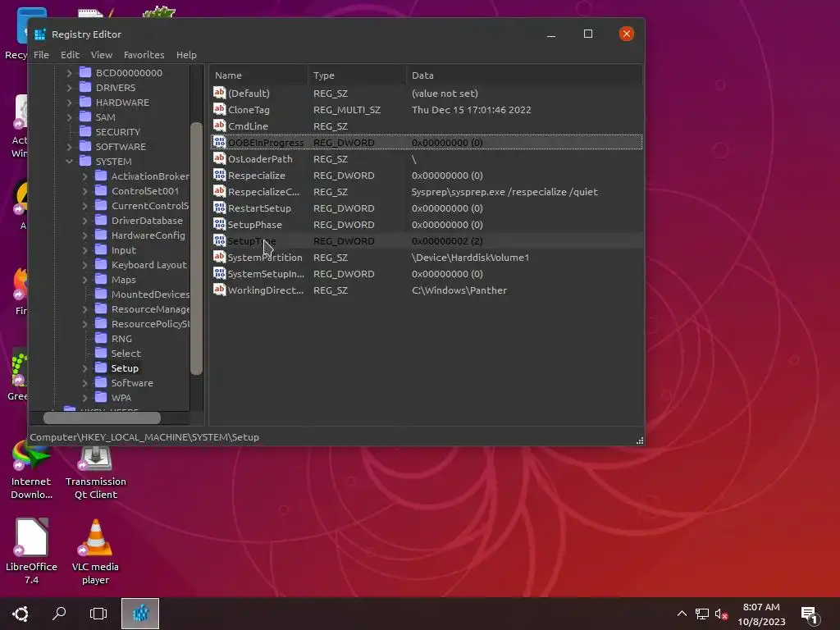Select the RespecializeC... value name
Image resolution: width=840 pixels, height=630 pixels.
tap(263, 192)
